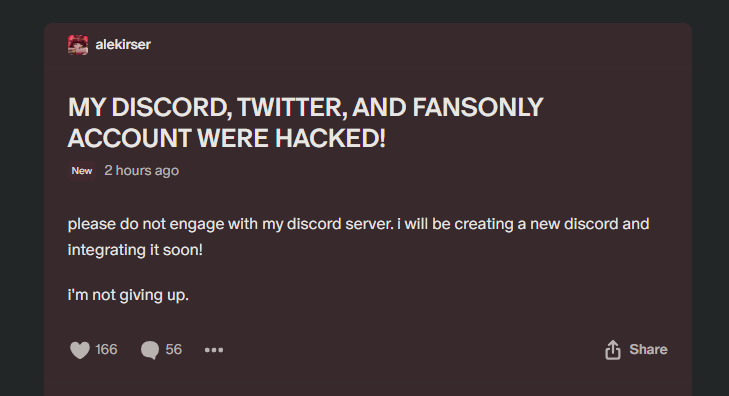
Task: Select the "i'm not giving up." paragraph
Action: click(128, 295)
